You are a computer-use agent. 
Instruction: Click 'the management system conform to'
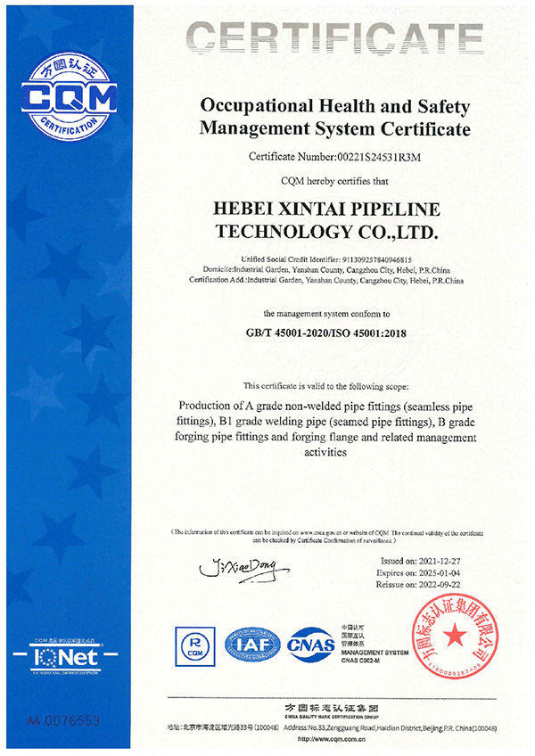[x=326, y=314]
